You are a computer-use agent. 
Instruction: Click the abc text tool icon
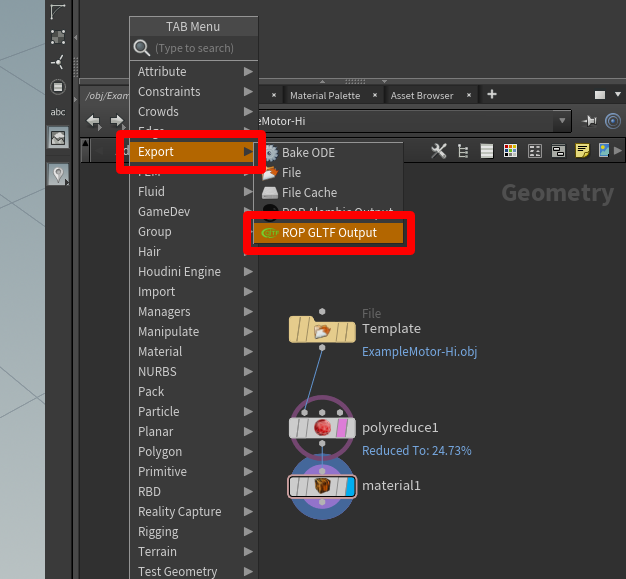click(x=58, y=112)
